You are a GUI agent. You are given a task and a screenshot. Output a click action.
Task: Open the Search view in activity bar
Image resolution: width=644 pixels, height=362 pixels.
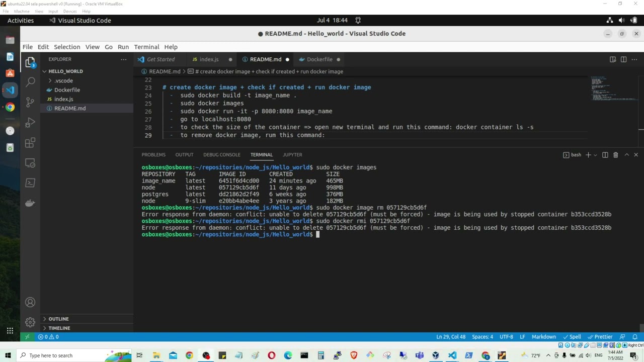point(30,81)
